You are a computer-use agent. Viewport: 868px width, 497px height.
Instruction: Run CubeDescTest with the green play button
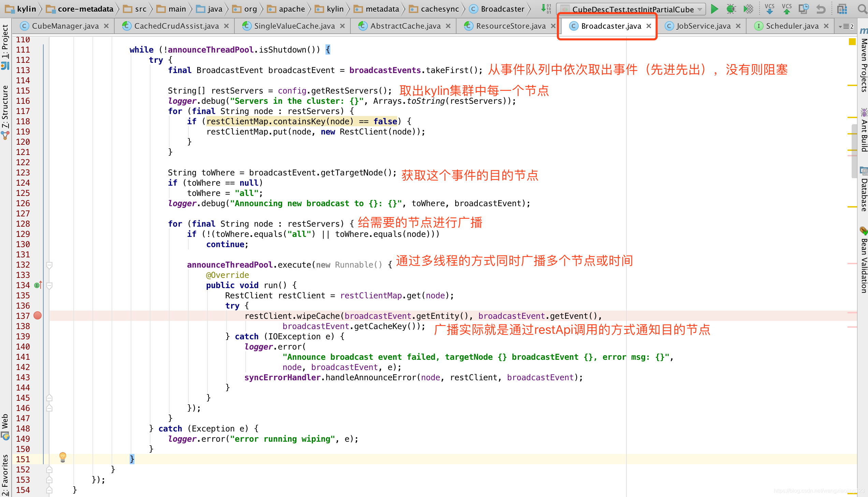click(x=714, y=9)
